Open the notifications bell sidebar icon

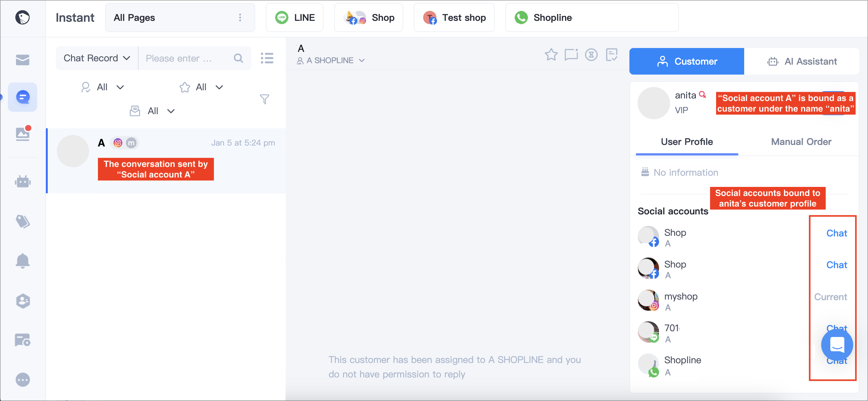[x=23, y=261]
